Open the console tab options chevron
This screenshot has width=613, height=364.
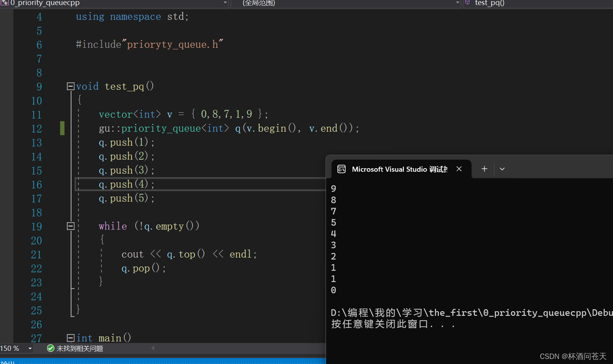coord(502,169)
